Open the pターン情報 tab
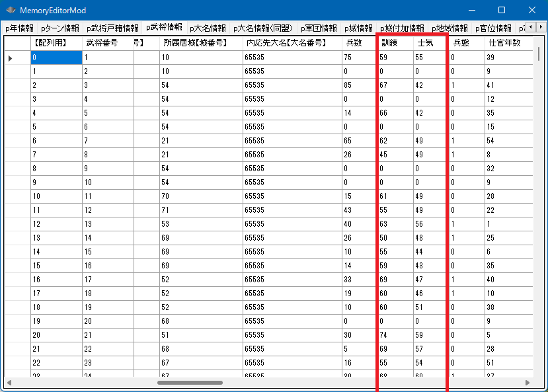The width and height of the screenshot is (548, 392). [x=59, y=28]
